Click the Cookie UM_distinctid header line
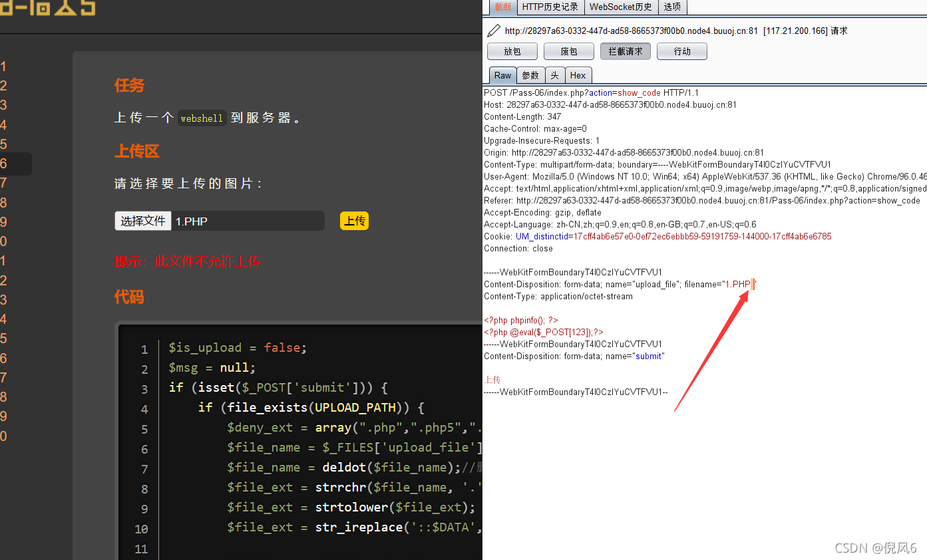The height and width of the screenshot is (560, 927). [x=657, y=237]
